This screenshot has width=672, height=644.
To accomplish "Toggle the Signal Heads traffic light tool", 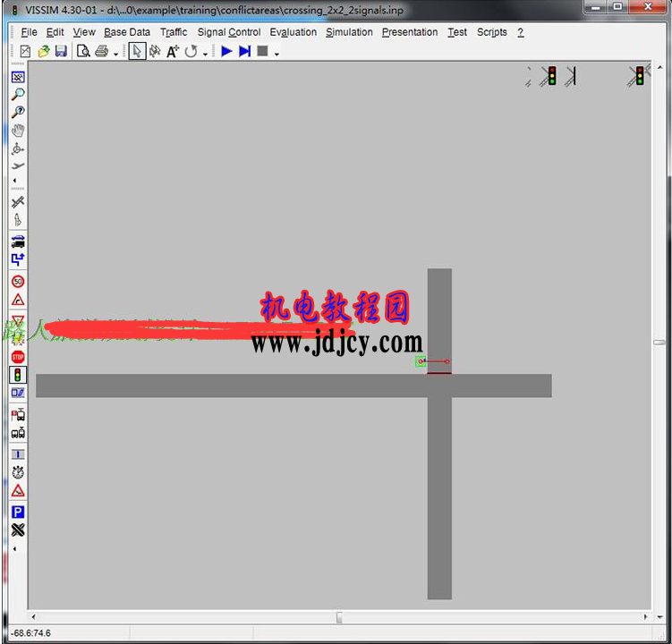I will [18, 375].
